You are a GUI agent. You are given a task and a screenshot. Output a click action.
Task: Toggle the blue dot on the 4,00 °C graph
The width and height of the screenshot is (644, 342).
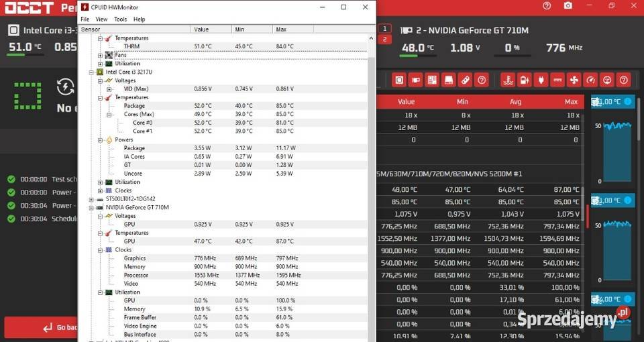628,299
